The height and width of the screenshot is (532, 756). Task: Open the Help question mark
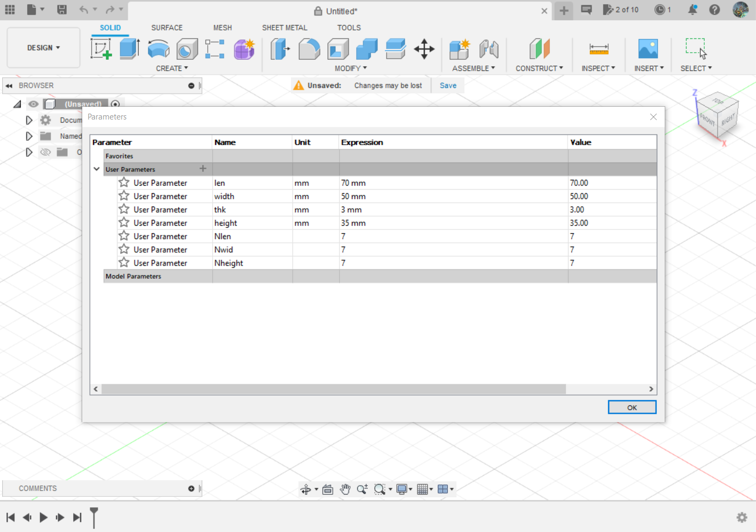tap(714, 10)
